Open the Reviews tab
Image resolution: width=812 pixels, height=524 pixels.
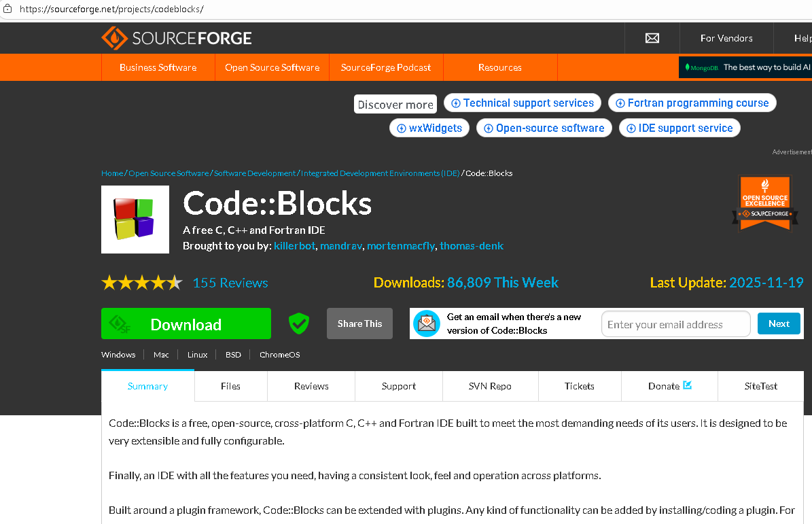coord(311,386)
